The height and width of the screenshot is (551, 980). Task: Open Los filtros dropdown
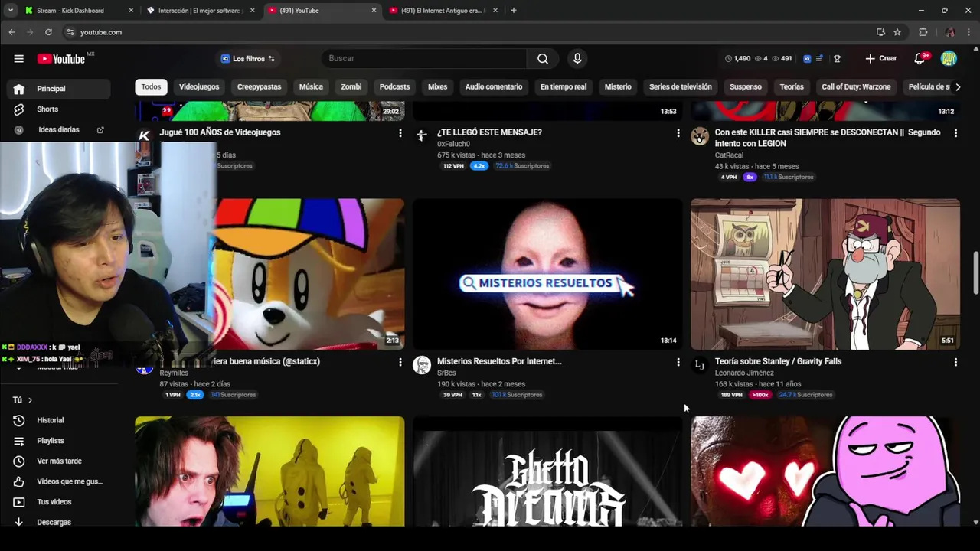click(247, 59)
